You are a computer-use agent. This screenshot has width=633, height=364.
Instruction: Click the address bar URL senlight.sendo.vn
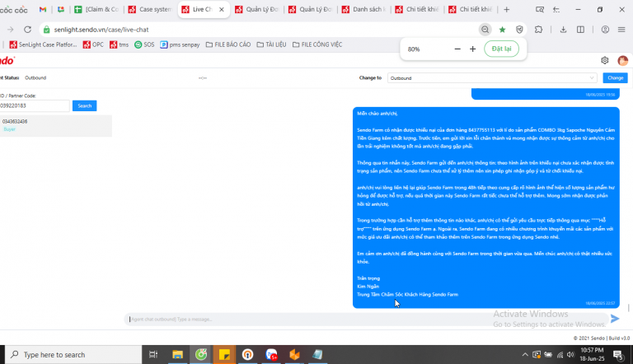[101, 30]
